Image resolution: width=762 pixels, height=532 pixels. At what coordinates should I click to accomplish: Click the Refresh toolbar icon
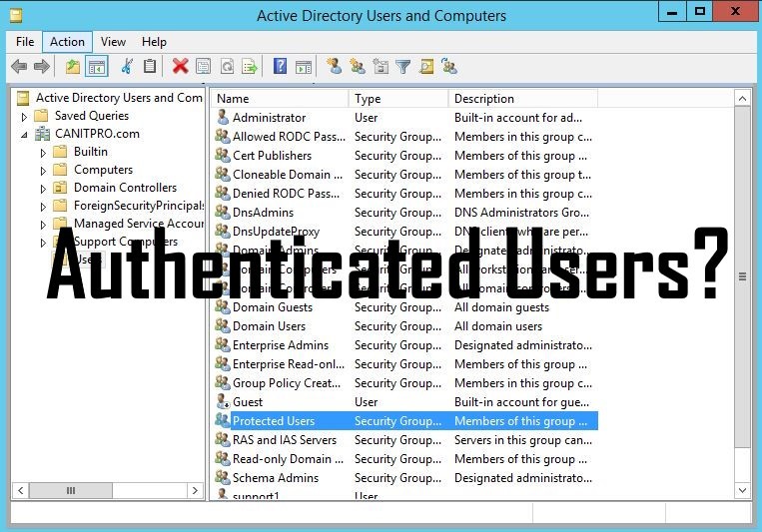pos(227,67)
